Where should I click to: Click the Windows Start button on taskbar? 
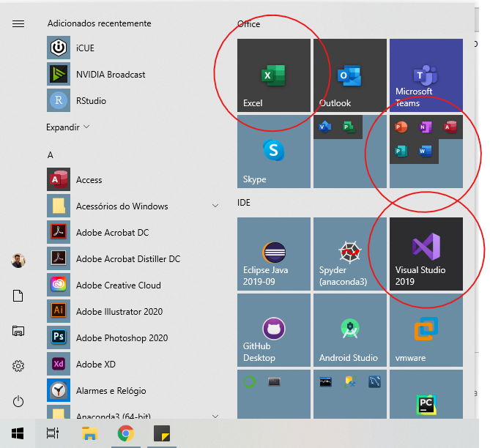(x=18, y=433)
